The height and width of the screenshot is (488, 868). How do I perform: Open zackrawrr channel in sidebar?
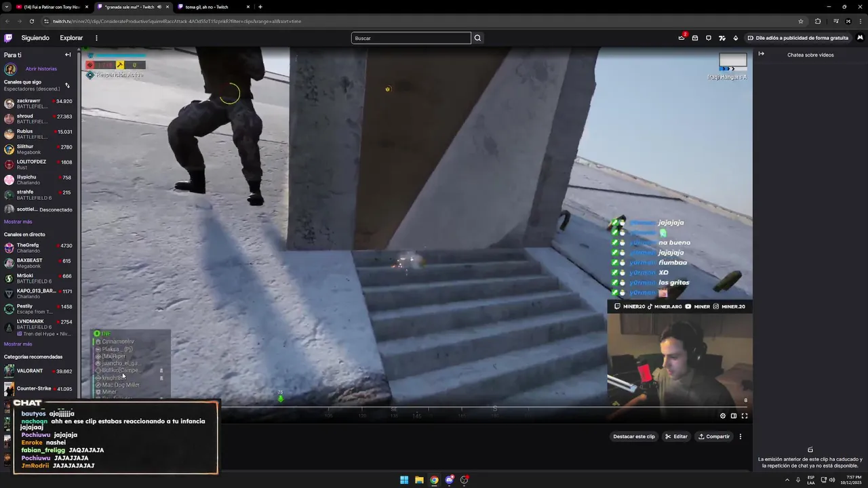[x=38, y=103]
